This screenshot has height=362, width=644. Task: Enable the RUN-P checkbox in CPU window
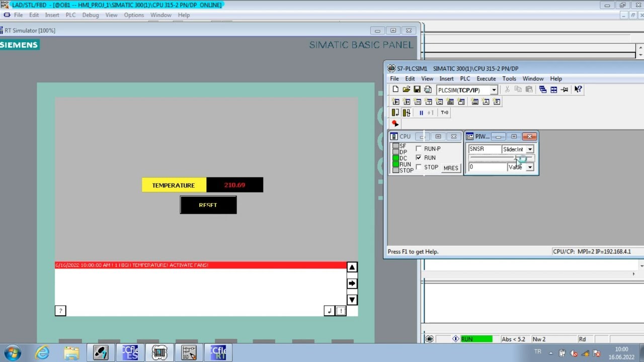pos(419,149)
